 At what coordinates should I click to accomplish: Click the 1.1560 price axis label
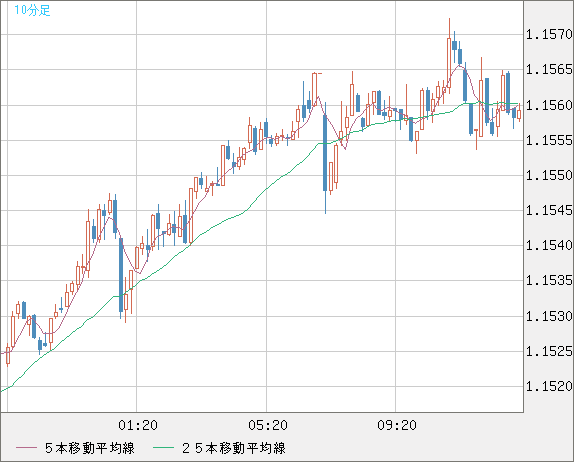click(x=549, y=105)
